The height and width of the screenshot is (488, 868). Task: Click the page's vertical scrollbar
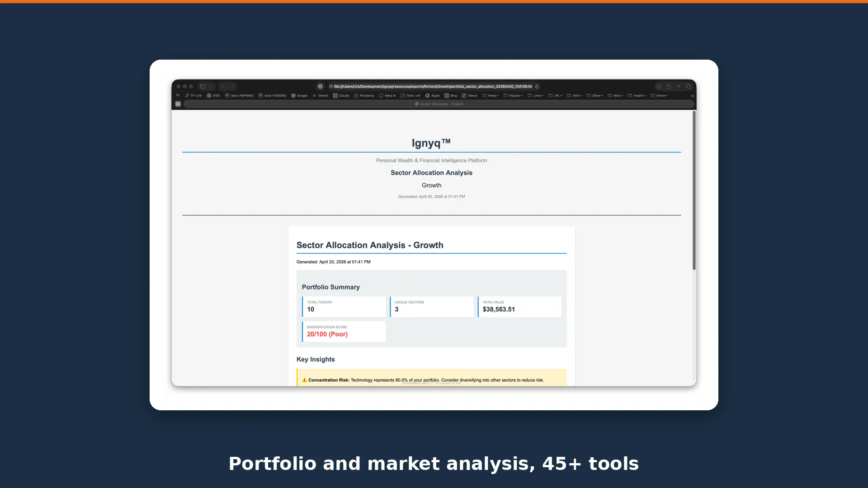tap(694, 191)
